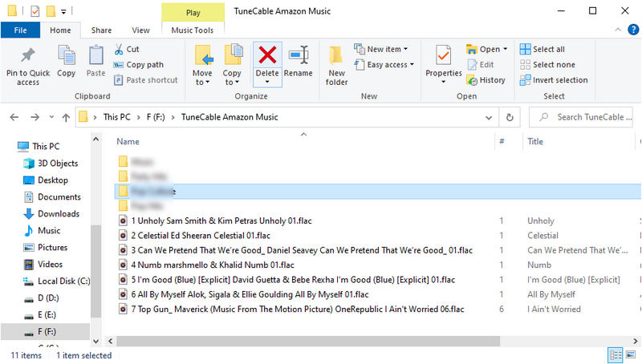The width and height of the screenshot is (642, 364).
Task: Sort by Title column header
Action: tap(535, 142)
